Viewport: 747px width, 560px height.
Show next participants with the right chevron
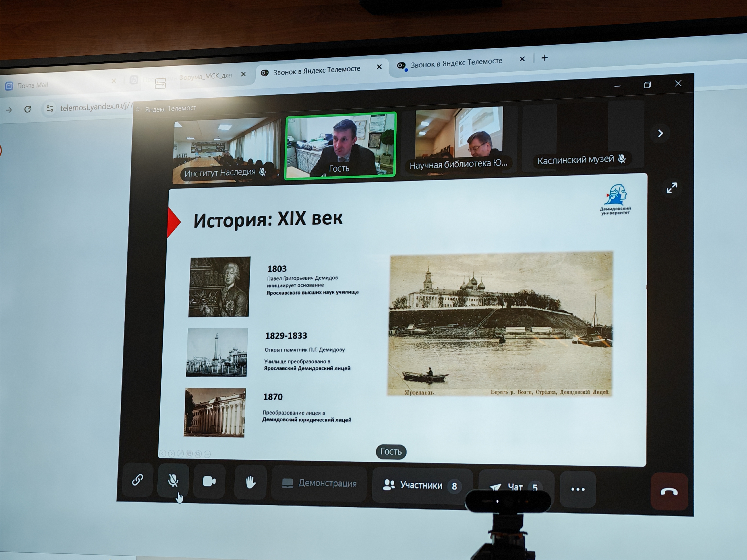(661, 133)
